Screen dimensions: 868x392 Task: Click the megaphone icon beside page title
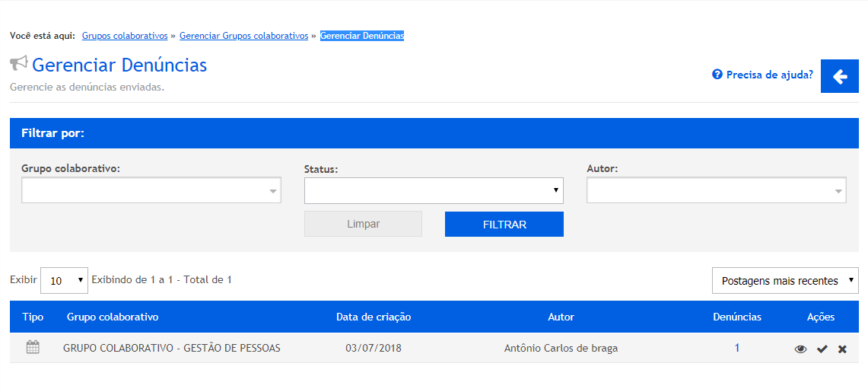(x=19, y=64)
